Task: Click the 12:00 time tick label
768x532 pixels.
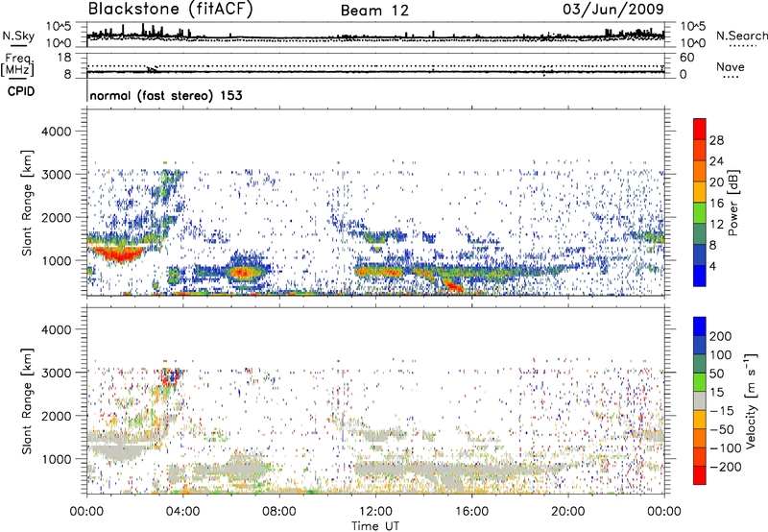Action: 375,512
